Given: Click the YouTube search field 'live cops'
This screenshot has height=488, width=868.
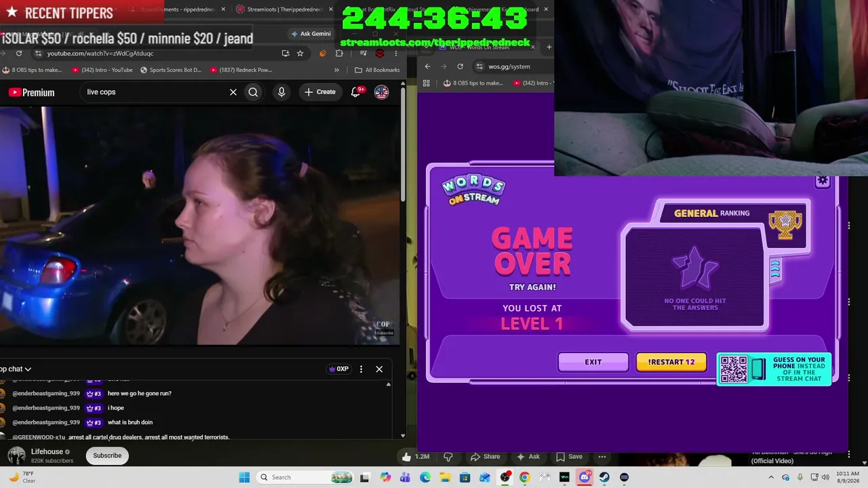Looking at the screenshot, I should 156,92.
